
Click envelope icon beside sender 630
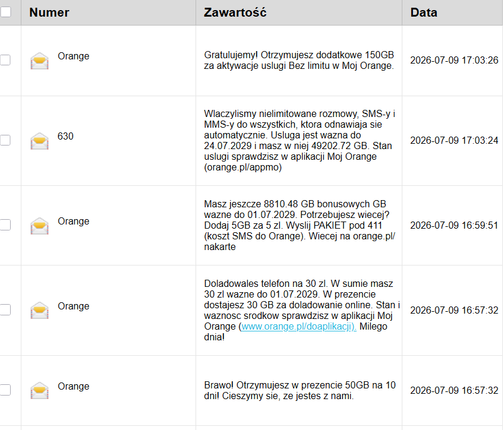click(40, 141)
